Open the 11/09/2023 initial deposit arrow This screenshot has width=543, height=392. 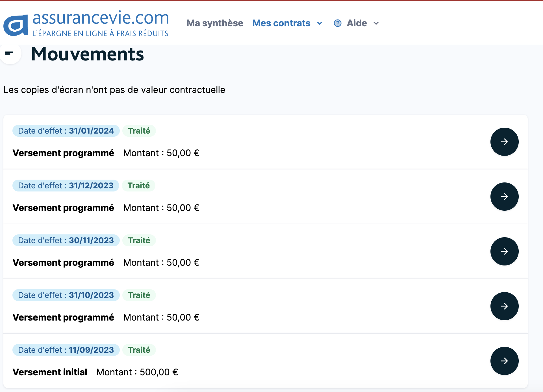coord(504,361)
